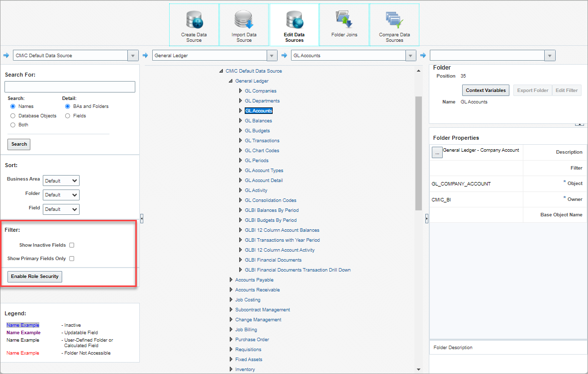Select GL Account Types tree item

point(264,171)
